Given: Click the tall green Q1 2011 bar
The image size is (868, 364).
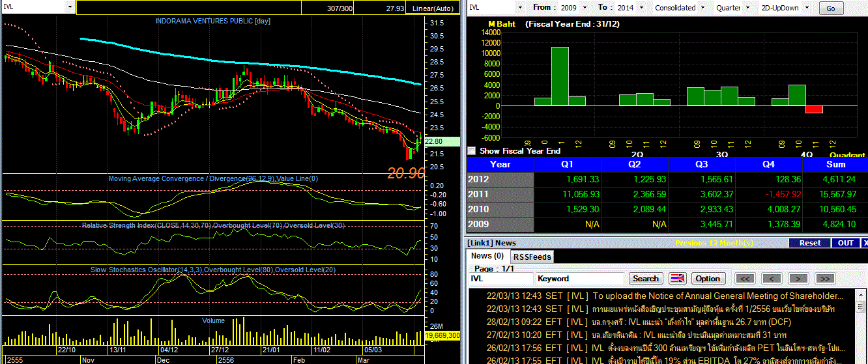Looking at the screenshot, I should pyautogui.click(x=559, y=76).
